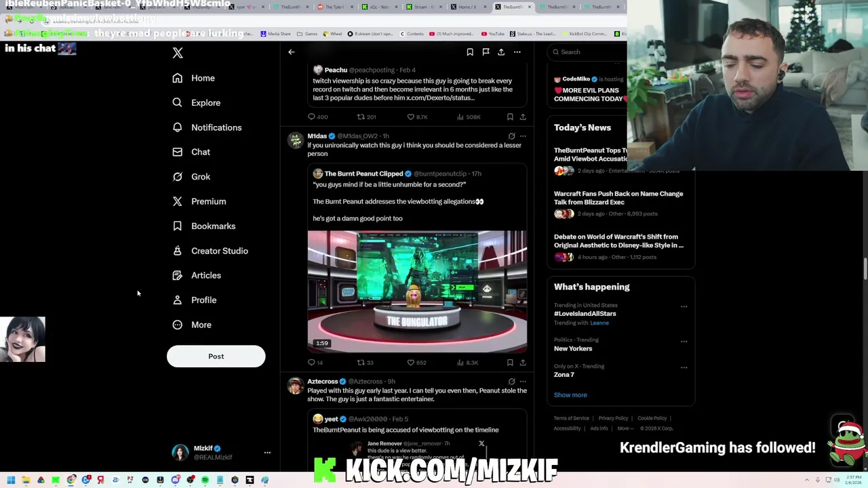Open the #LoveIslandAllStars trend
The height and width of the screenshot is (488, 868).
pos(585,314)
